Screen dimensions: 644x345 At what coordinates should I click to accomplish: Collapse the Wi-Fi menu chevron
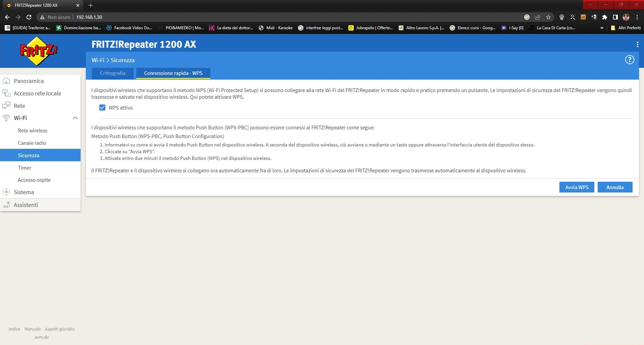75,118
